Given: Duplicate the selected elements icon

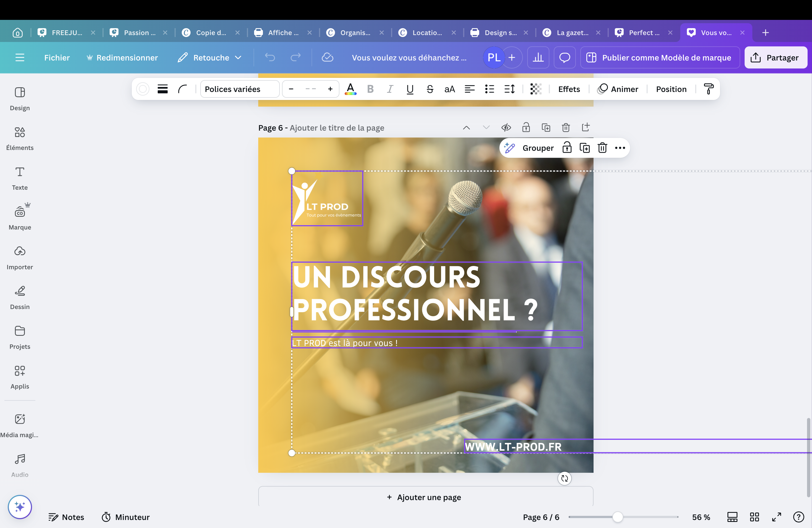Looking at the screenshot, I should click(584, 148).
